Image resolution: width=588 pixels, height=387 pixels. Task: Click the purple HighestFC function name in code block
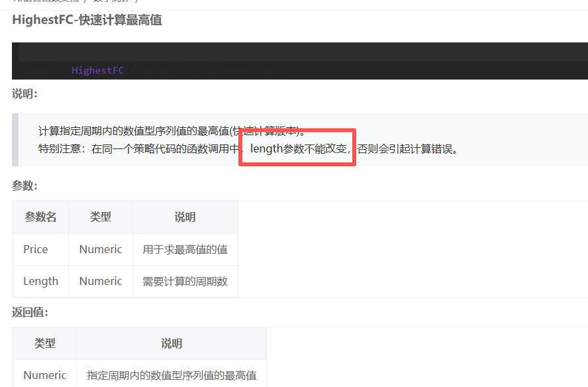pyautogui.click(x=97, y=70)
